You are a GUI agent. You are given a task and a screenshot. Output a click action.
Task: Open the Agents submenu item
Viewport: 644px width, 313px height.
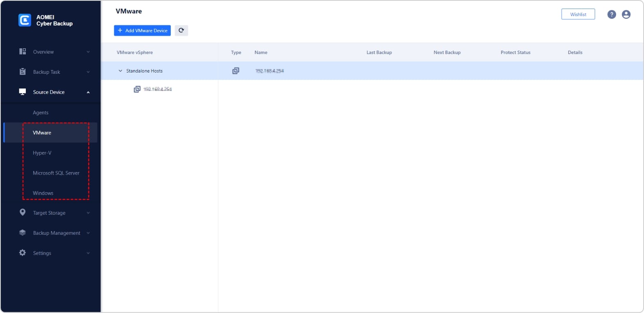click(x=41, y=113)
